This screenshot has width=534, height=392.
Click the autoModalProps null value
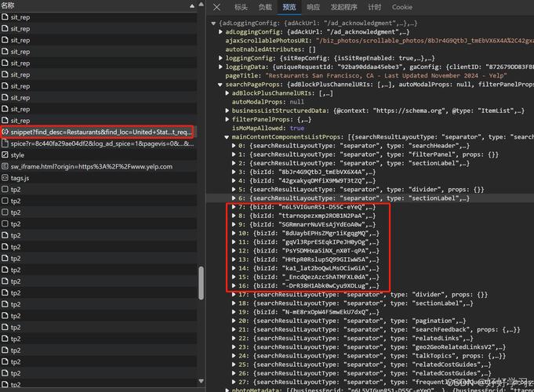[297, 102]
